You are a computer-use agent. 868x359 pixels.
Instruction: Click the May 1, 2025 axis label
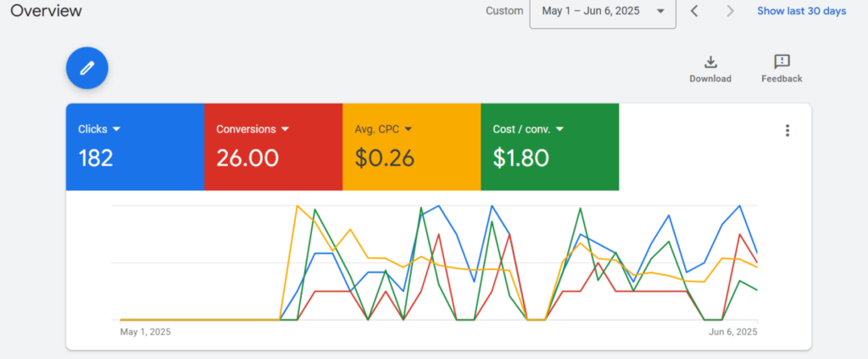pos(146,333)
